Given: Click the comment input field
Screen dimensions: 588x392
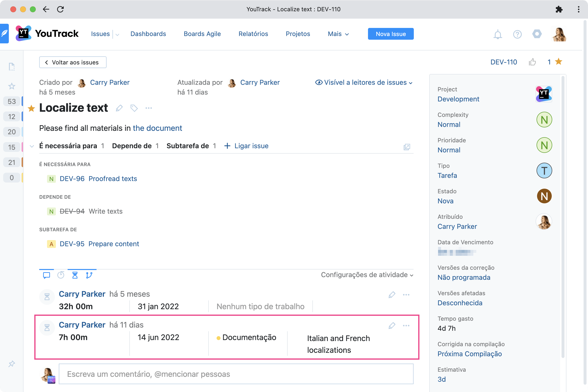Looking at the screenshot, I should (x=235, y=374).
